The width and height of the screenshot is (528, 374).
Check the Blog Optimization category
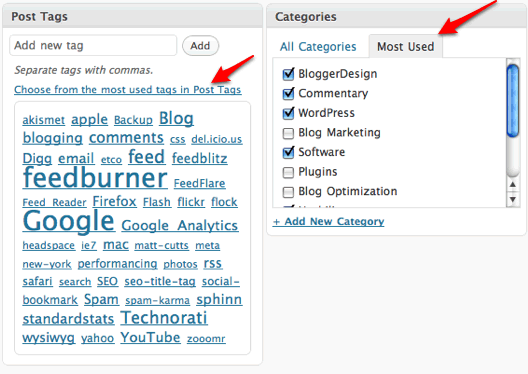[x=288, y=192]
